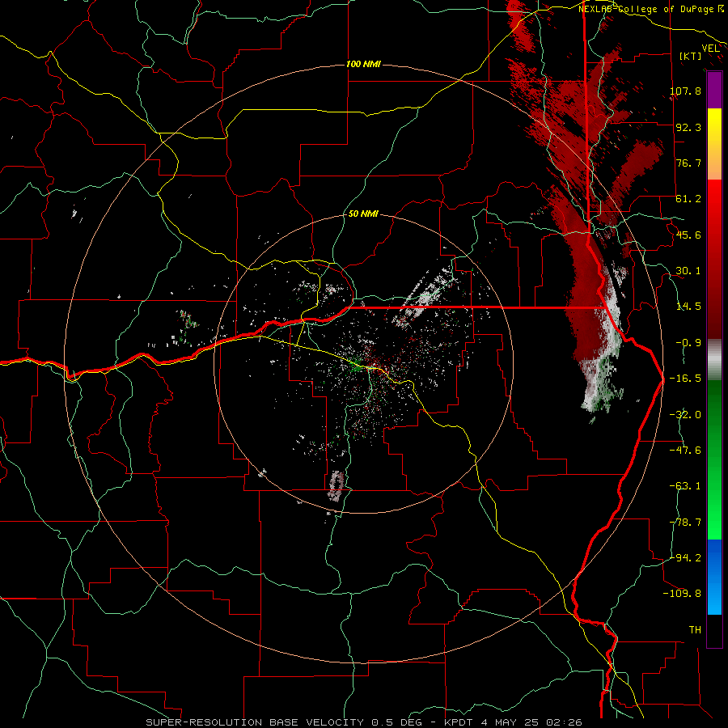Click the green inbound color bar segment
Screen dimensions: 728x728
714,459
